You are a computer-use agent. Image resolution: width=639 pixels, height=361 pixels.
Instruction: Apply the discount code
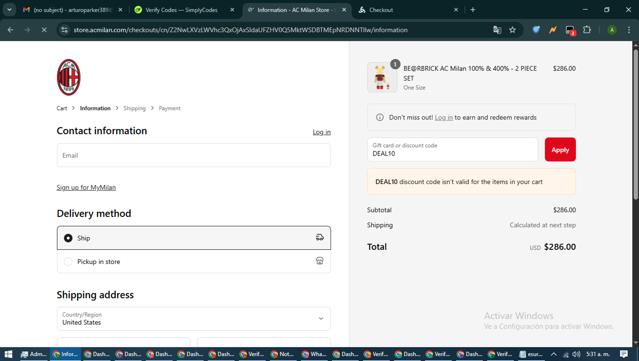560,150
